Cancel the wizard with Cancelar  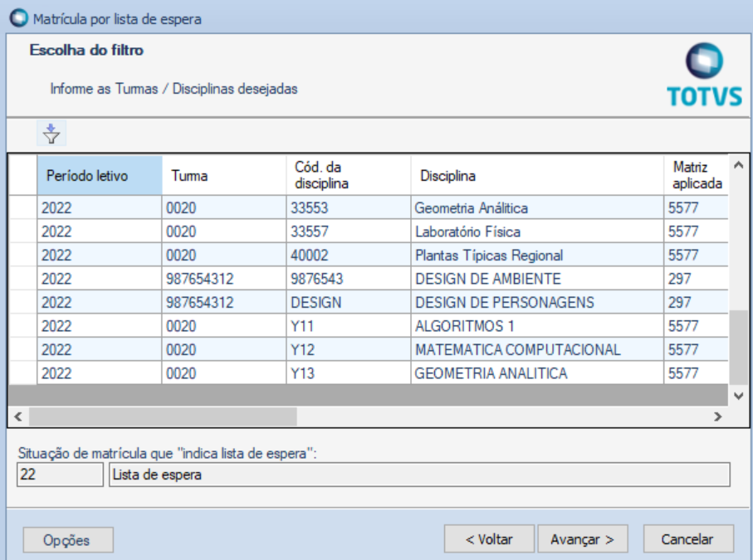[688, 539]
